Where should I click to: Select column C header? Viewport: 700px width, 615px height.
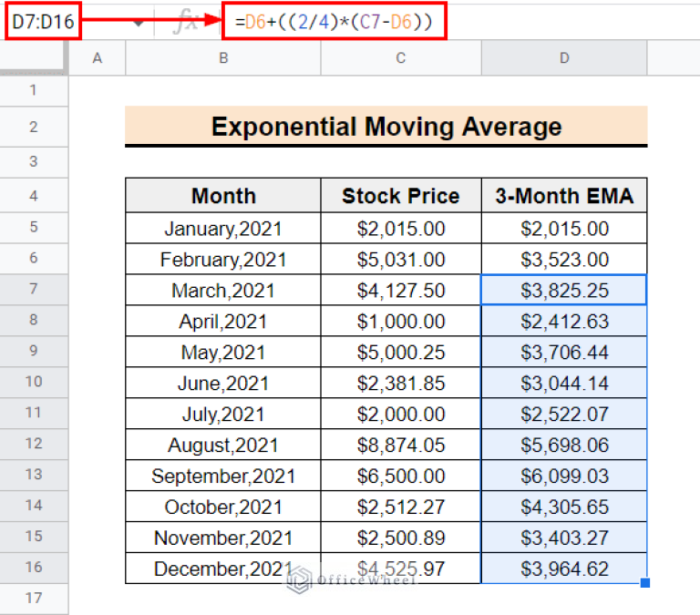(x=401, y=58)
